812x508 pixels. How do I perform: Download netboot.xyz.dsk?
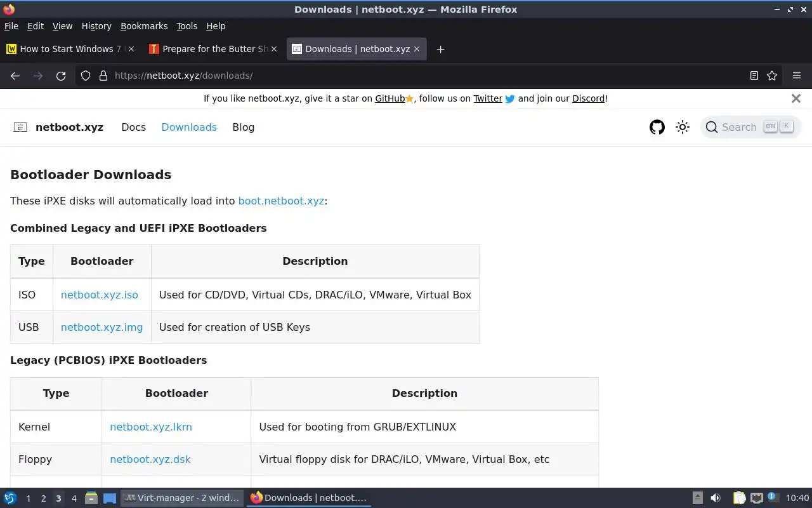(150, 459)
